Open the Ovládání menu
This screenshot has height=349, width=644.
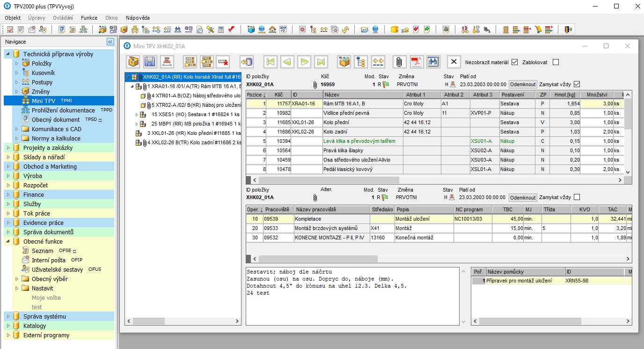tap(63, 18)
